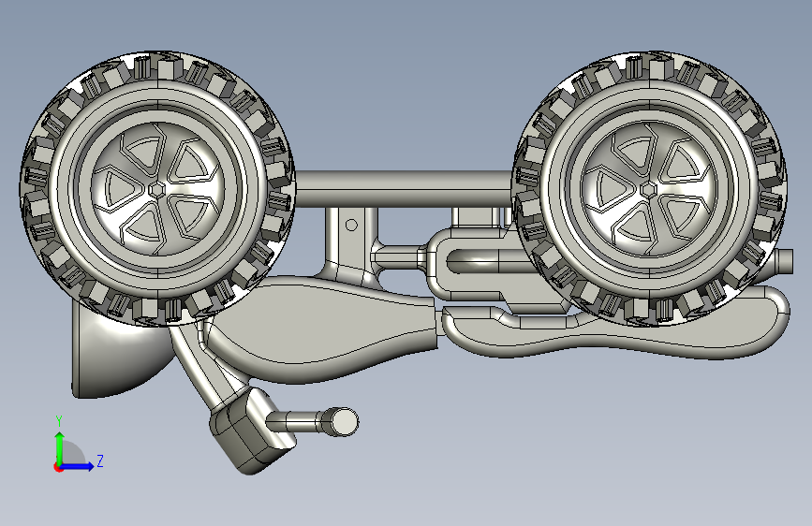Pick the small circular hole on the bracket
The height and width of the screenshot is (526, 812).
(351, 226)
